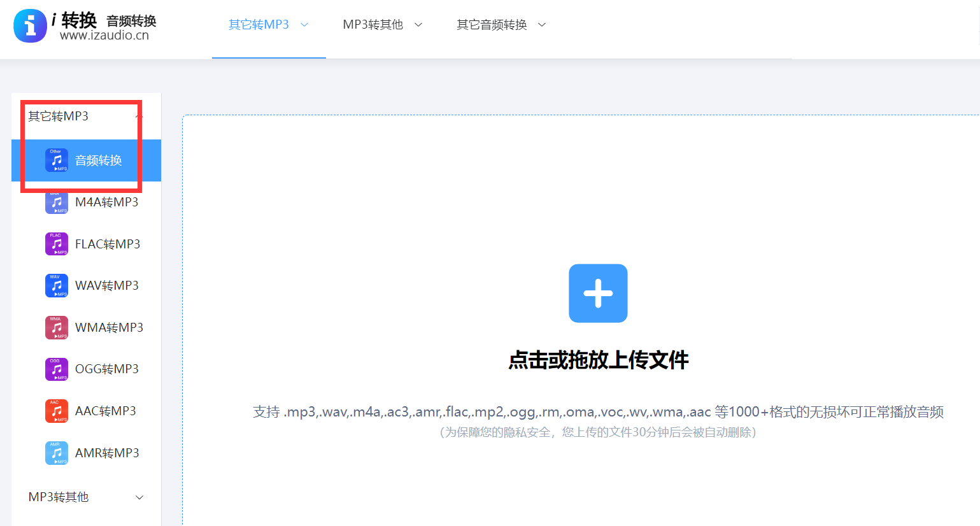
Task: Visit the www.izaudio.cn site link
Action: pos(104,36)
